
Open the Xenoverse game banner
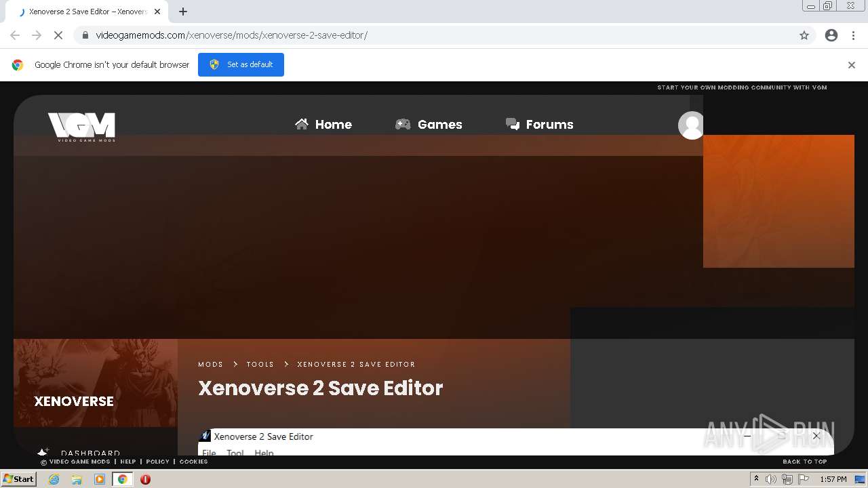tap(96, 383)
